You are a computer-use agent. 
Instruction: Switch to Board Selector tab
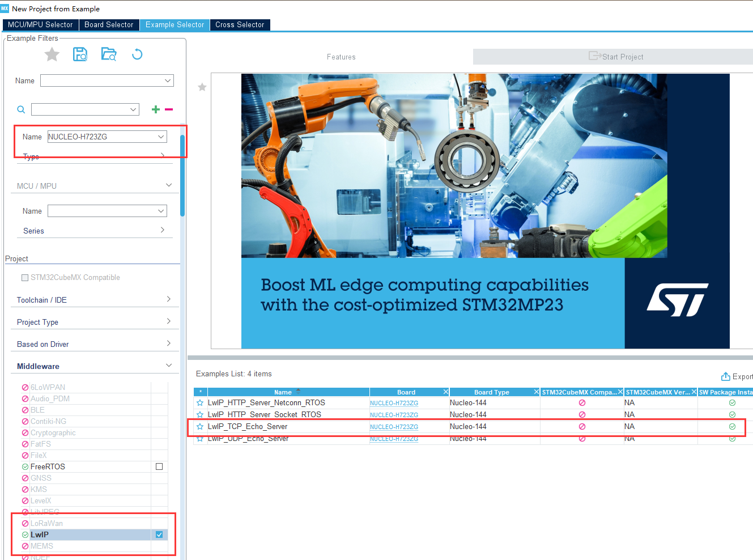tap(109, 25)
